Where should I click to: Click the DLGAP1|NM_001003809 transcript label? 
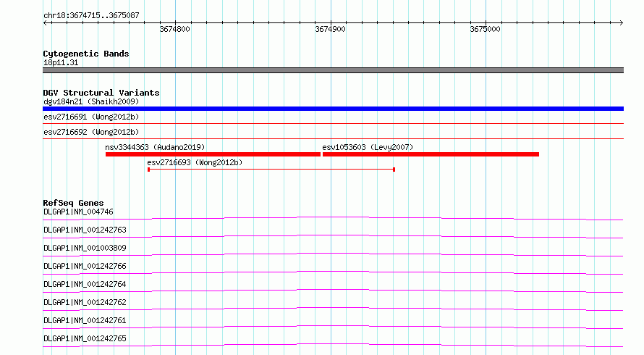pyautogui.click(x=85, y=248)
